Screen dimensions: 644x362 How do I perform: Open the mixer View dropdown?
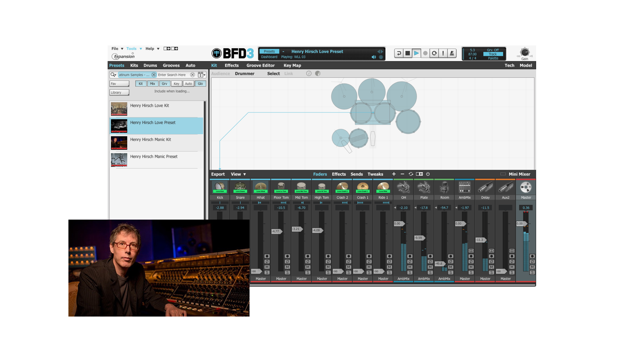tap(238, 174)
